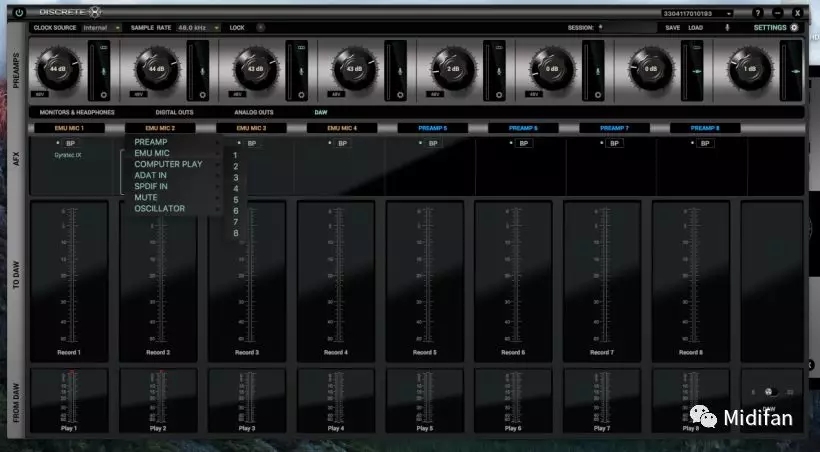The width and height of the screenshot is (820, 452).
Task: Click the link icon above the third preamp
Action: (302, 48)
